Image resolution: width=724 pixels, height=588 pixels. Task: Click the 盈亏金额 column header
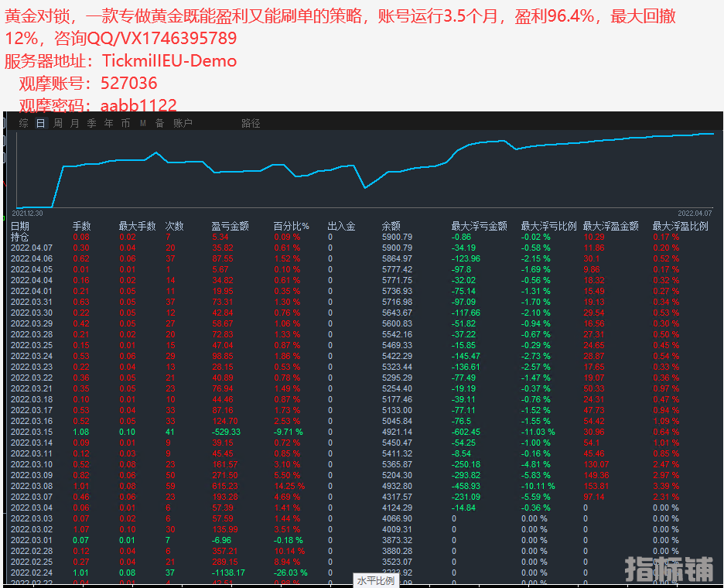(230, 226)
